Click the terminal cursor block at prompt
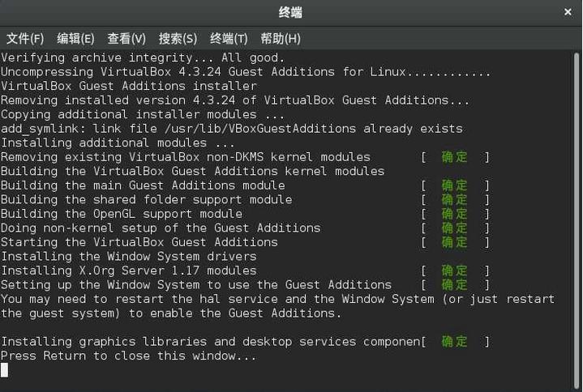 coord(4,370)
